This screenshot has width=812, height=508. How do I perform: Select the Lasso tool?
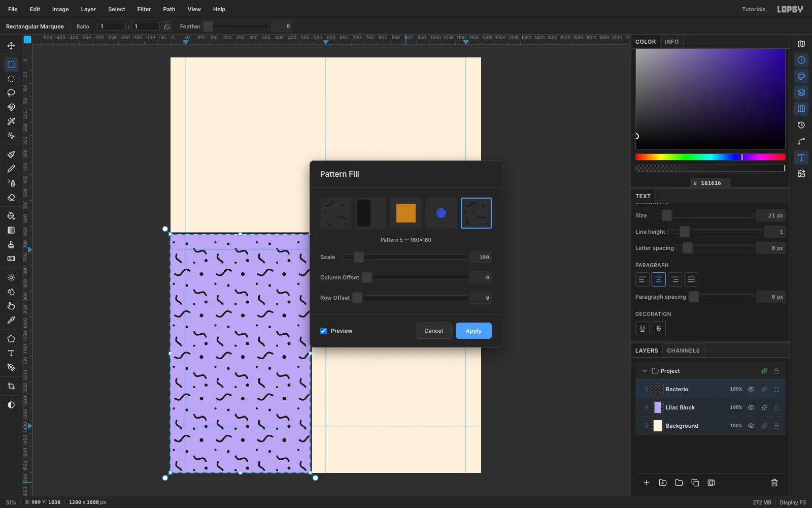coord(11,93)
